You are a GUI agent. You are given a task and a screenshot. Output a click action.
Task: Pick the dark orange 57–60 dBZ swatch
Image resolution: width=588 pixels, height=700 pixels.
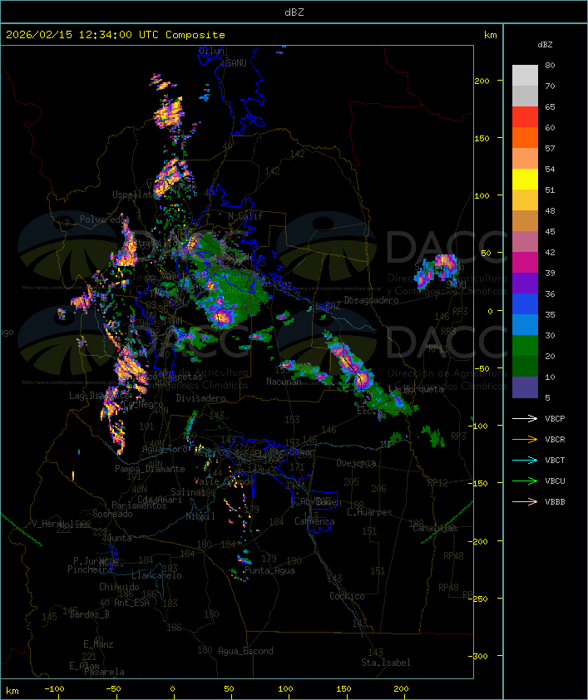click(525, 137)
